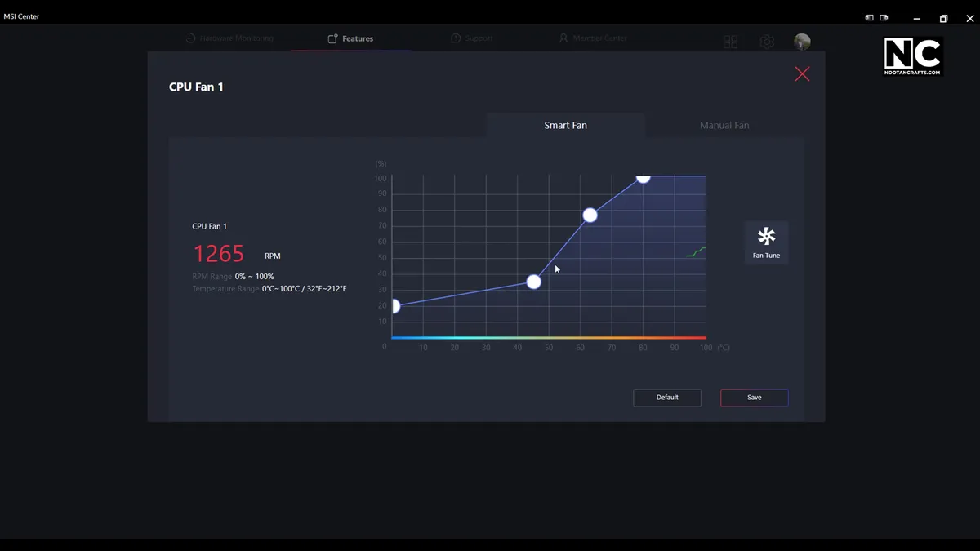This screenshot has height=551, width=980.
Task: Click the CPU Fan 1 label above RPM
Action: point(209,226)
